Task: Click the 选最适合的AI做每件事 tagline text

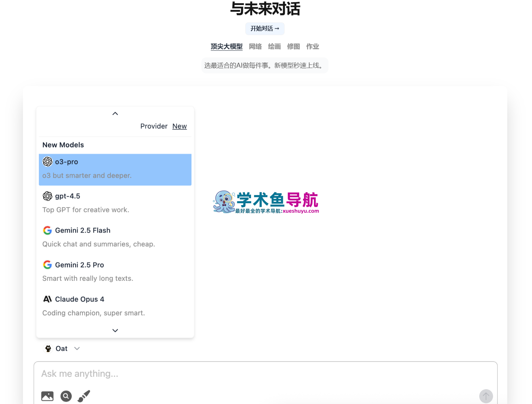Action: [x=265, y=66]
